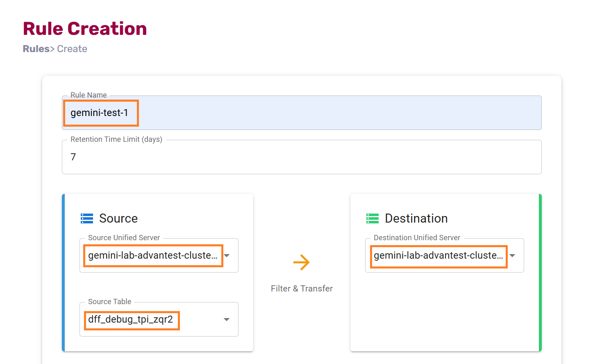The height and width of the screenshot is (364, 602).
Task: Click the Source Table field label
Action: 109,302
